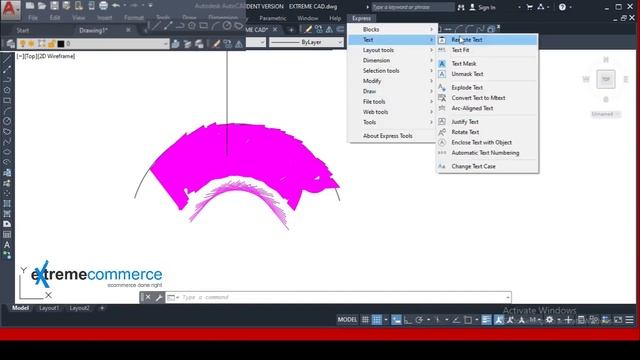
Task: Expand the Selection tools submenu
Action: click(392, 71)
